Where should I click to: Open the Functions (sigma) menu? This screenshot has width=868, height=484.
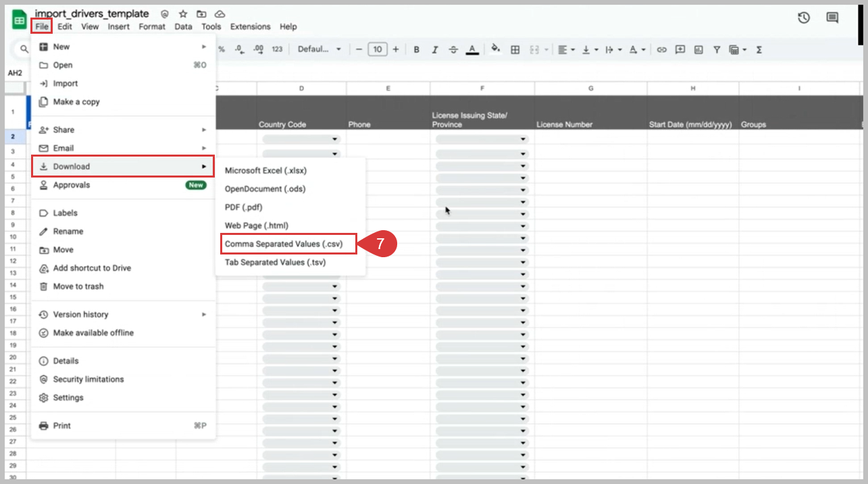pyautogui.click(x=759, y=49)
